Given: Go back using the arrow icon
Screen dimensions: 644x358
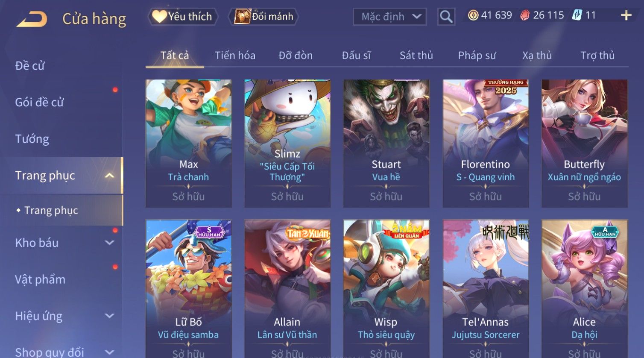Looking at the screenshot, I should 32,19.
